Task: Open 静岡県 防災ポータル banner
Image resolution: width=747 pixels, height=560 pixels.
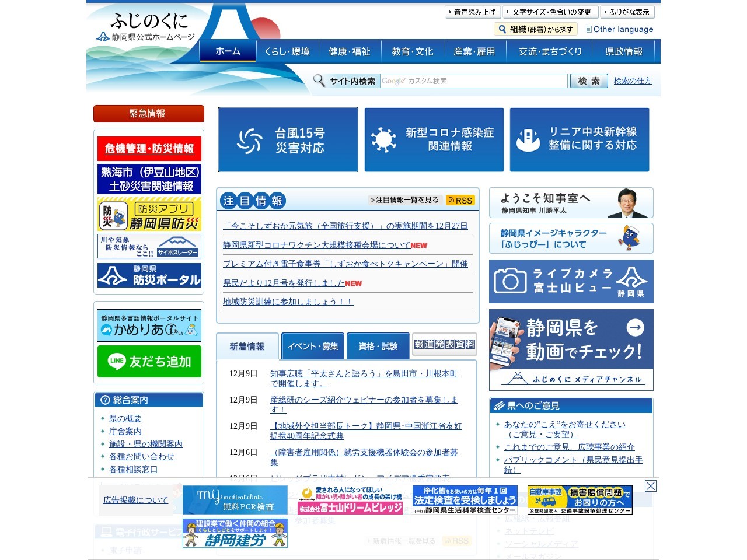Action: (x=149, y=275)
